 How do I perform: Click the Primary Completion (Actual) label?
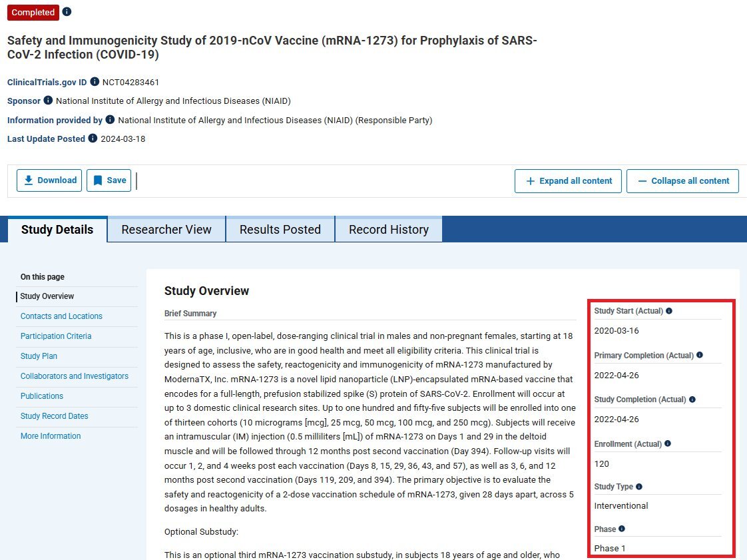(x=644, y=356)
